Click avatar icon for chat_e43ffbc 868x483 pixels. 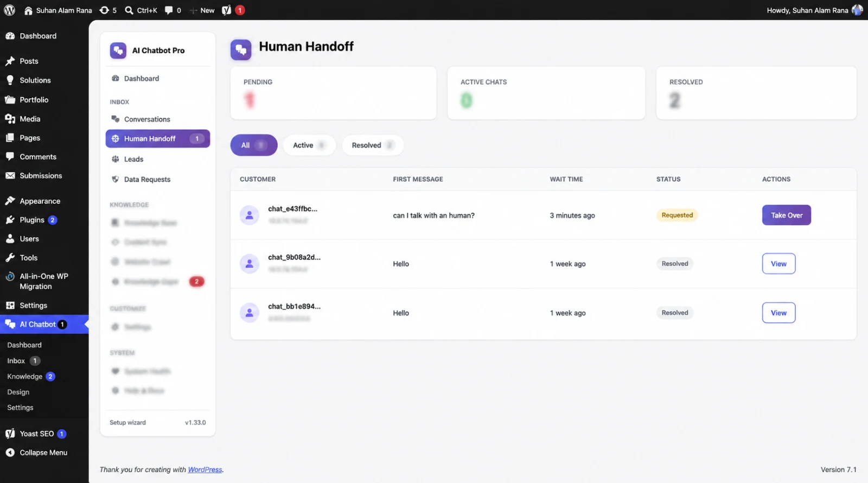(250, 215)
